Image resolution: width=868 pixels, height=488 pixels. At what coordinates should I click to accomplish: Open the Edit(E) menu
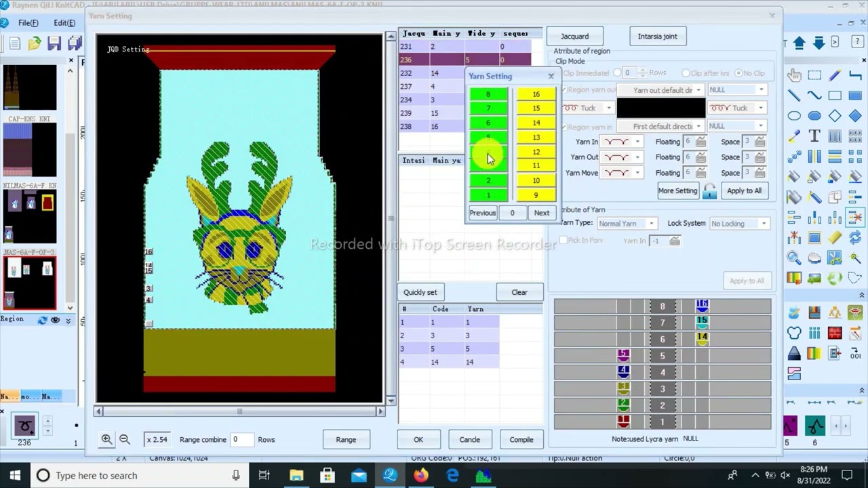pyautogui.click(x=64, y=23)
